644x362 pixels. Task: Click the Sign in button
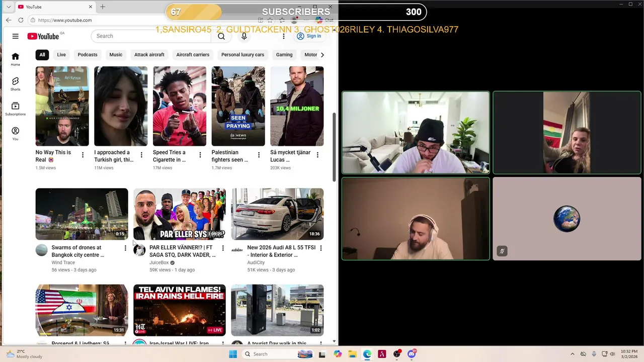tap(308, 36)
